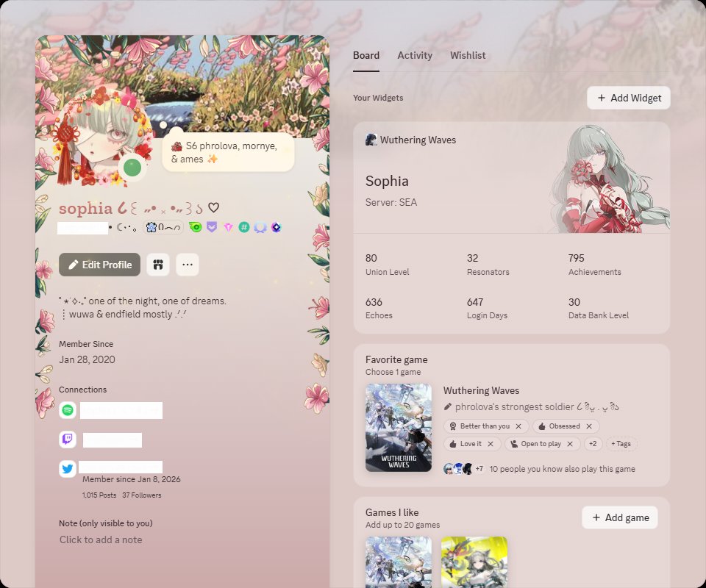Remove the Better than you tag
Viewport: 706px width, 588px height.
tap(518, 426)
